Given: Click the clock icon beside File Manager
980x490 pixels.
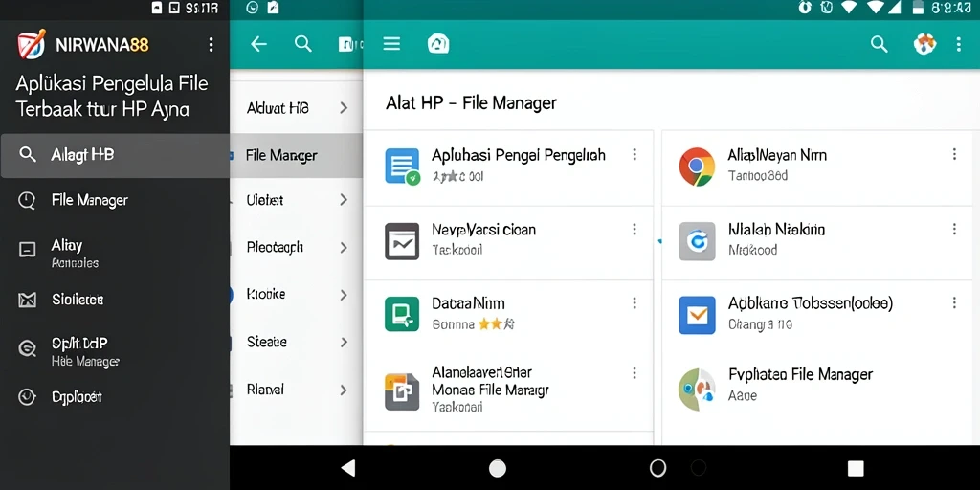Looking at the screenshot, I should (27, 201).
